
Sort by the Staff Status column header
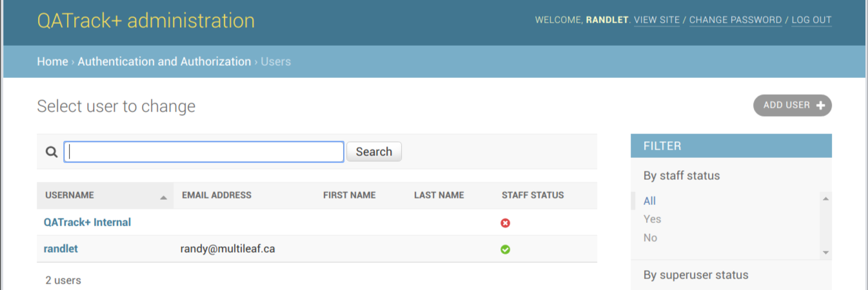coord(533,195)
